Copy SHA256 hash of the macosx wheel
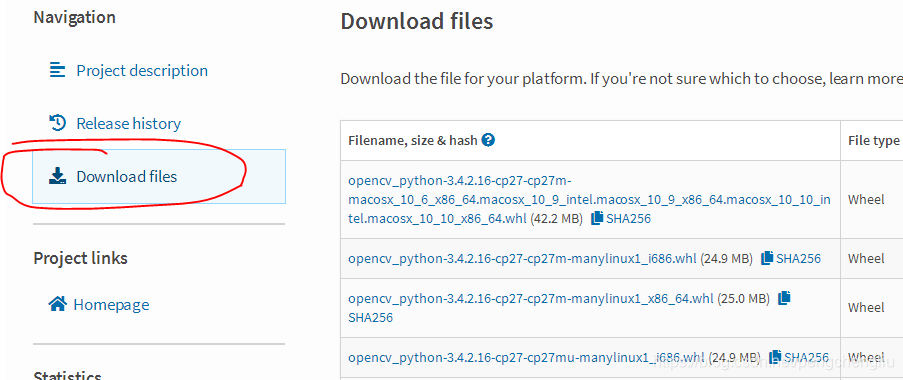Screen dimensions: 903x380 [621, 218]
